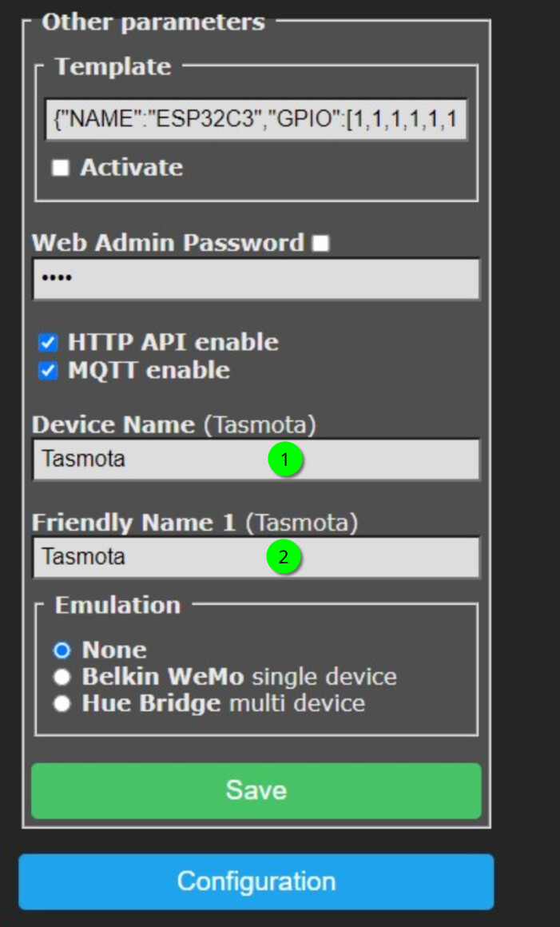Click the Template section heading
The width and height of the screenshot is (560, 927).
point(113,66)
